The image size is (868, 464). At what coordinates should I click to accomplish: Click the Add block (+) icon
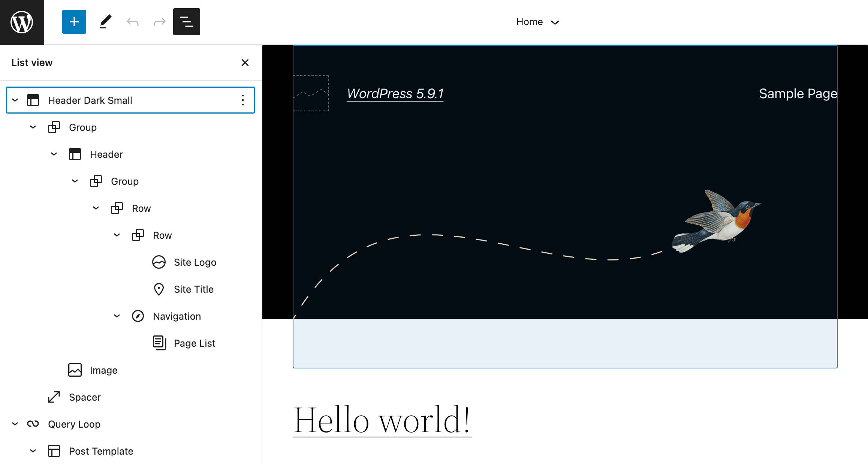coord(73,22)
